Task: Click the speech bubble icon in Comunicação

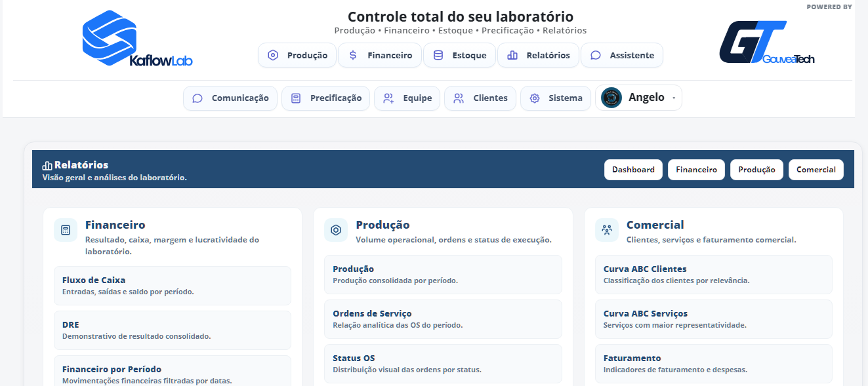Action: (x=197, y=98)
